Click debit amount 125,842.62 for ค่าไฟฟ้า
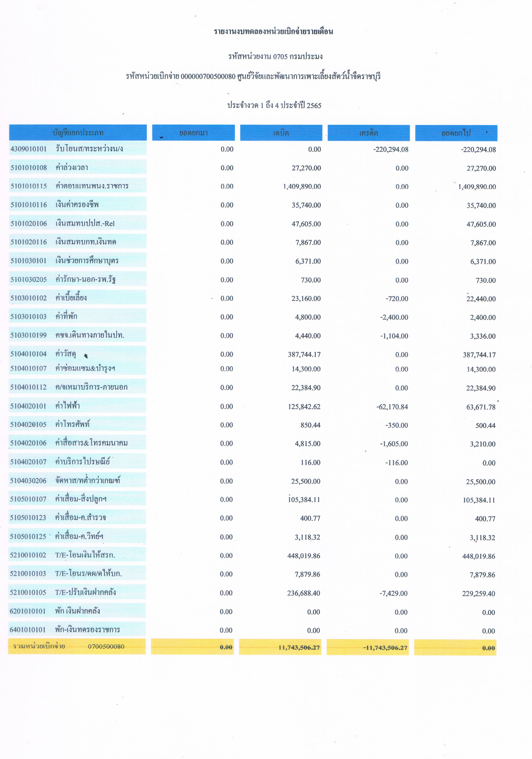532x759 pixels. click(x=304, y=407)
